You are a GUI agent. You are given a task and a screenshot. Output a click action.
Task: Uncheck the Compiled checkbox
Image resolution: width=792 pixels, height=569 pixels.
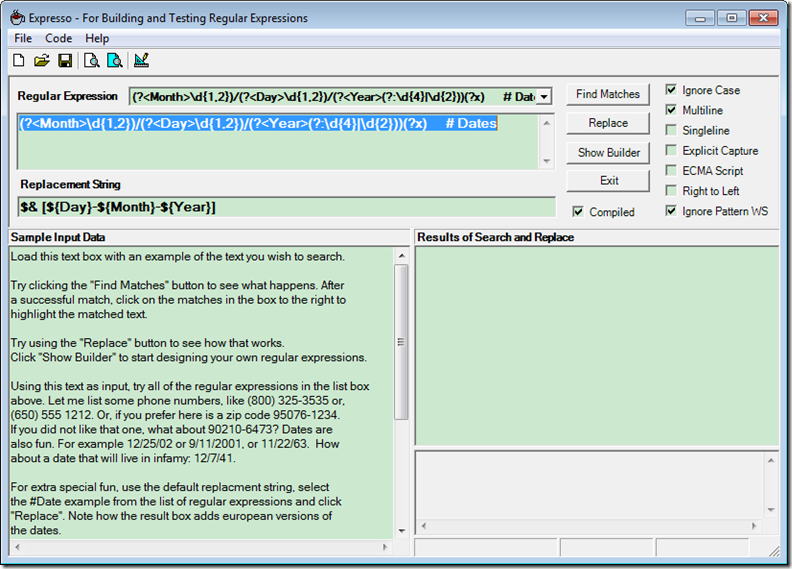tap(578, 212)
